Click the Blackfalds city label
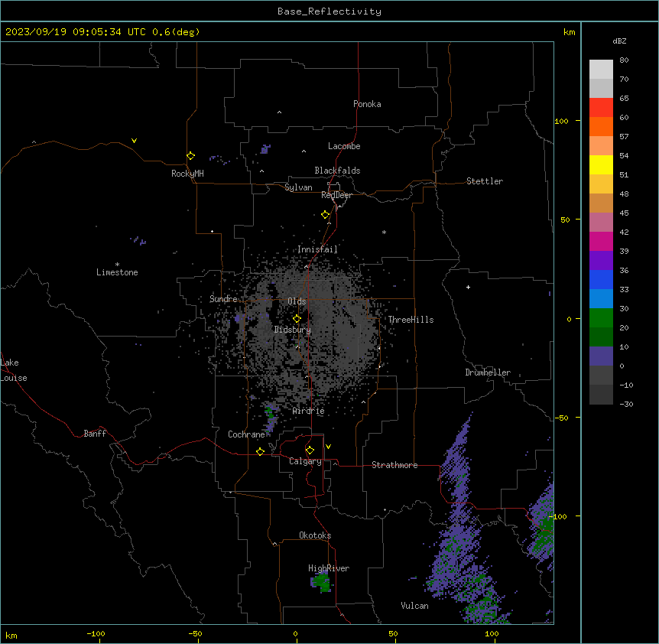659x644 pixels. [337, 171]
